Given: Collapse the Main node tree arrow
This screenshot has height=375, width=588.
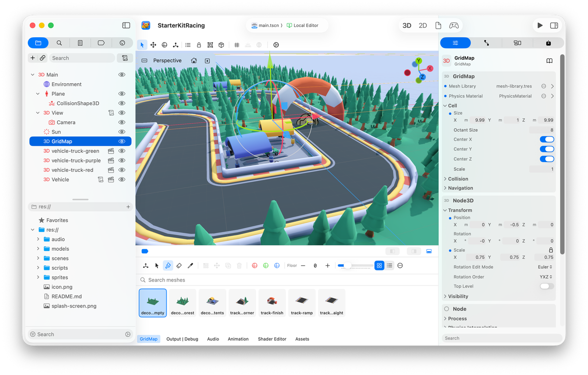Looking at the screenshot, I should pyautogui.click(x=33, y=75).
